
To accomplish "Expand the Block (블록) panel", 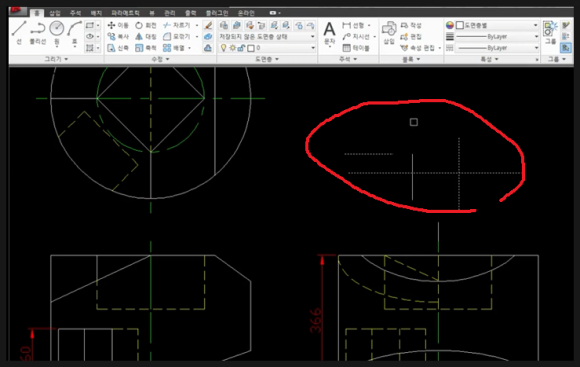I will (411, 59).
